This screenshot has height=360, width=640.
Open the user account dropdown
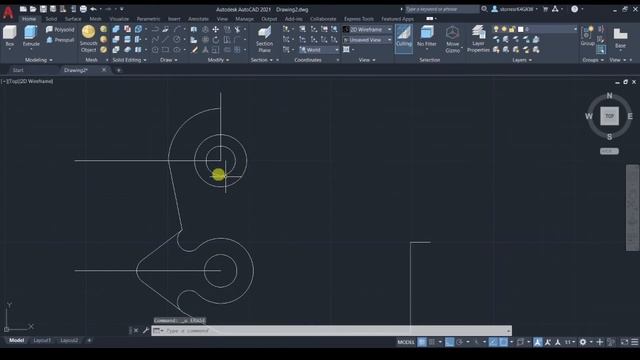tap(514, 9)
